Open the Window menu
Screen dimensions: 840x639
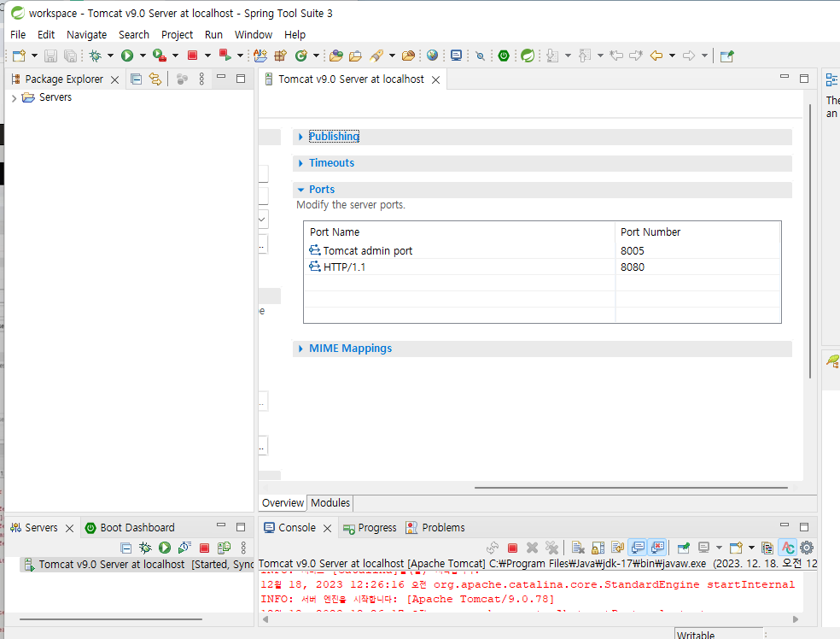pyautogui.click(x=254, y=35)
